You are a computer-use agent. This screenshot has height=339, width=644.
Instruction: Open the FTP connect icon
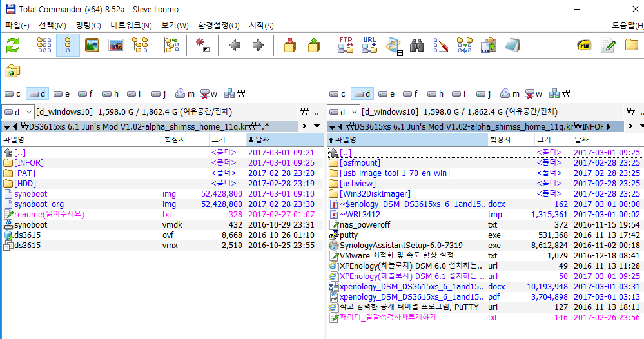[346, 45]
